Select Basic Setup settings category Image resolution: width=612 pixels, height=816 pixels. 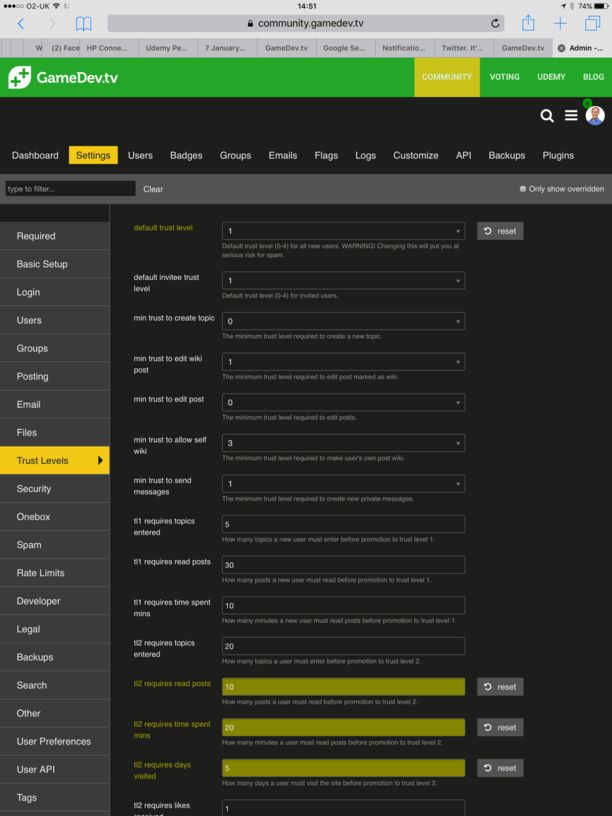55,264
